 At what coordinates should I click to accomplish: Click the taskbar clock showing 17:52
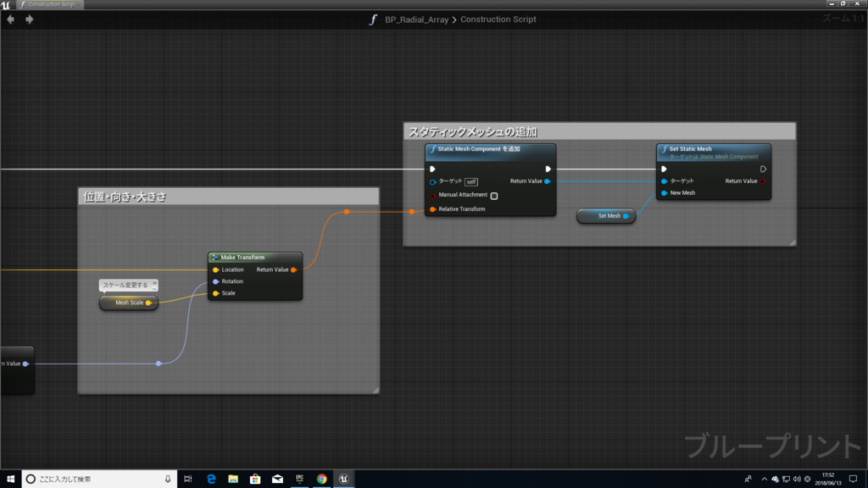(827, 480)
